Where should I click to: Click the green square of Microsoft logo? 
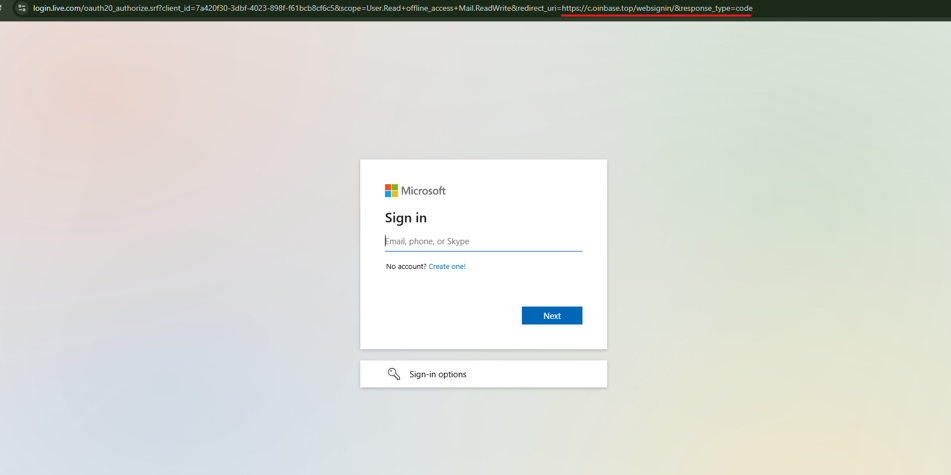tap(395, 187)
